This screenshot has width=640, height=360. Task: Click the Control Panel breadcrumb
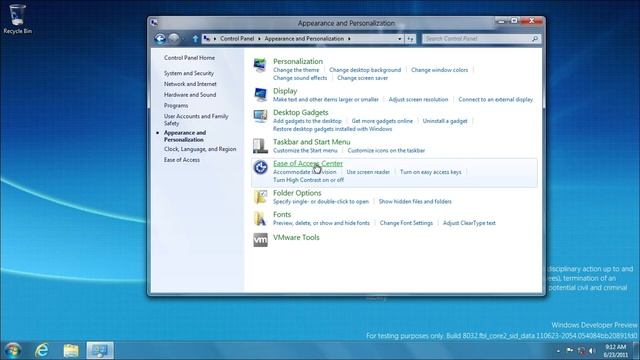[237, 39]
